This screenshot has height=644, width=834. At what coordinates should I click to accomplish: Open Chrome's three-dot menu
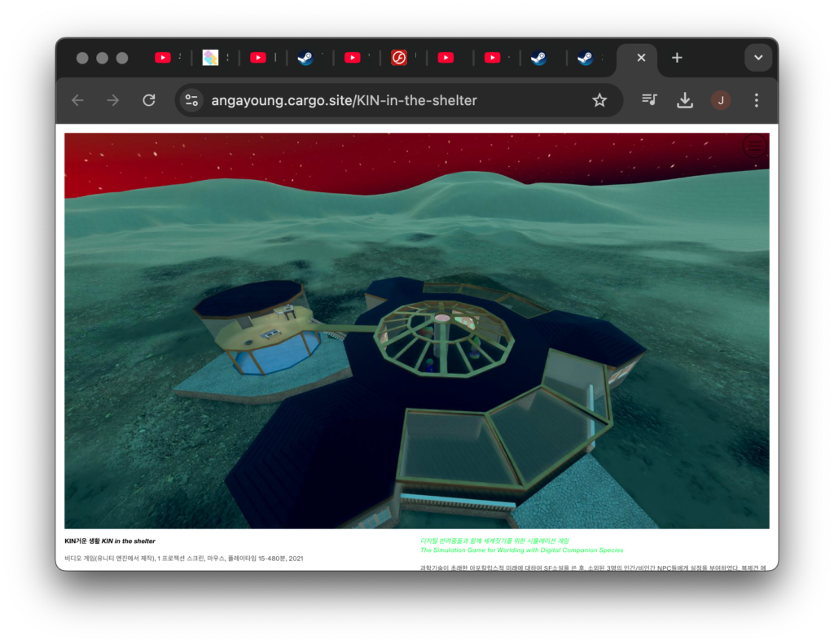tap(757, 100)
